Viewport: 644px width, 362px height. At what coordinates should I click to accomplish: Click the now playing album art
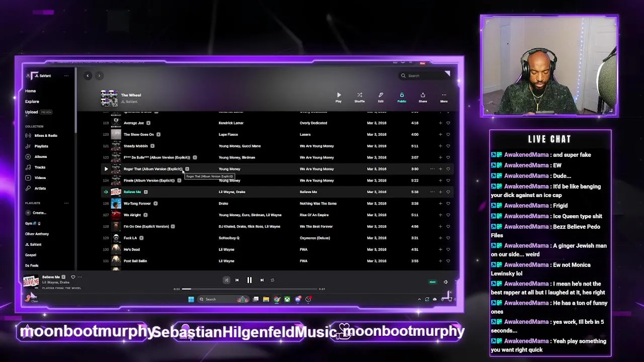click(x=31, y=282)
